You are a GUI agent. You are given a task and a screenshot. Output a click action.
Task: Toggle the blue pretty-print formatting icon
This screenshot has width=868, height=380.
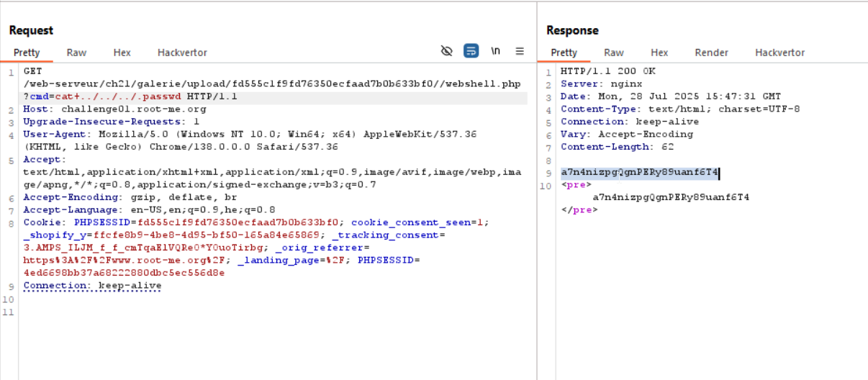point(471,51)
